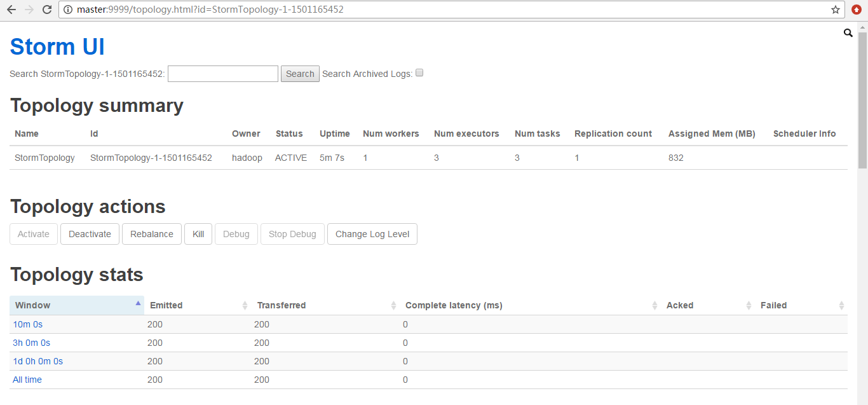Click the Num executors column header
Viewport: 868px width, 405px height.
coord(466,134)
